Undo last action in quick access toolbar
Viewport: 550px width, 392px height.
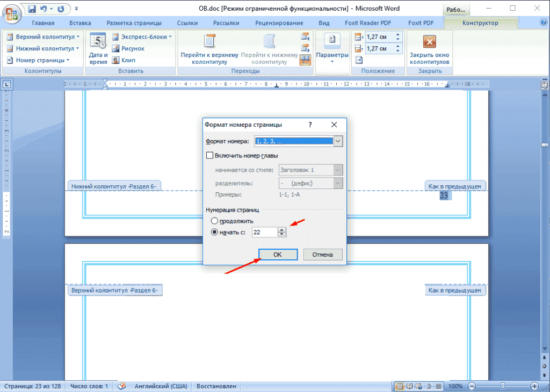pos(44,9)
